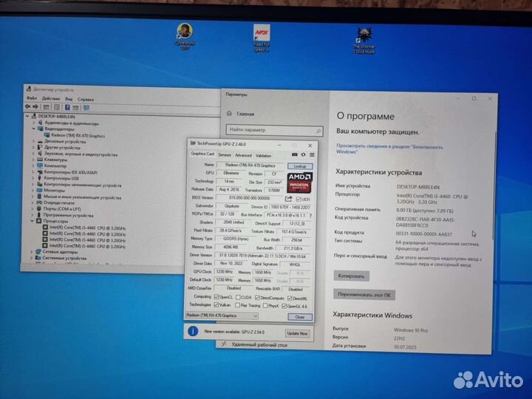Click the GPU-Z refresh icon
The width and height of the screenshot is (532, 399).
click(x=304, y=154)
